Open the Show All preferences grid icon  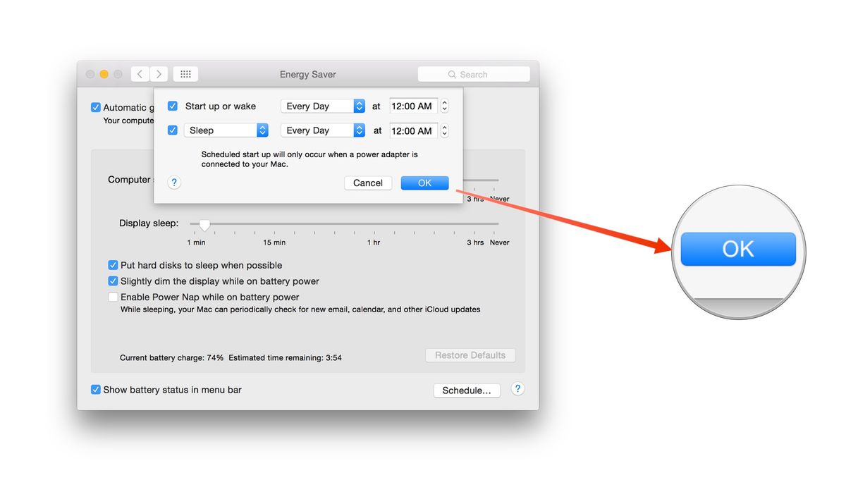pyautogui.click(x=185, y=73)
